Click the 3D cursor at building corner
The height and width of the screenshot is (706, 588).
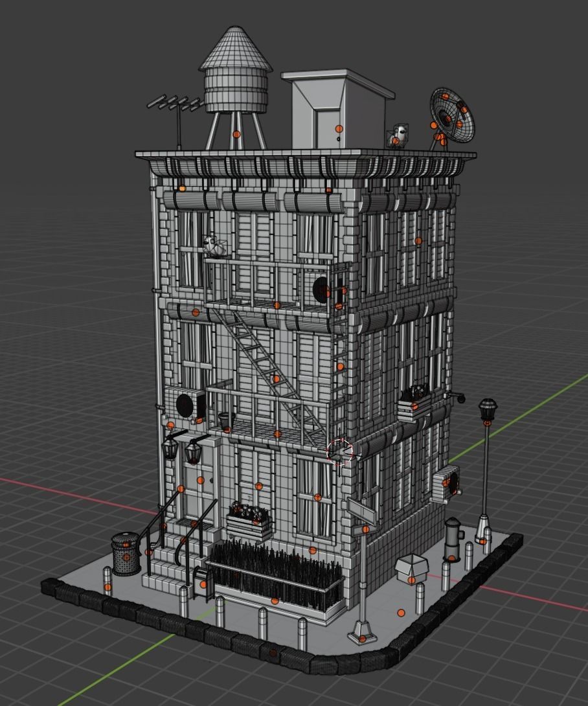(x=340, y=451)
